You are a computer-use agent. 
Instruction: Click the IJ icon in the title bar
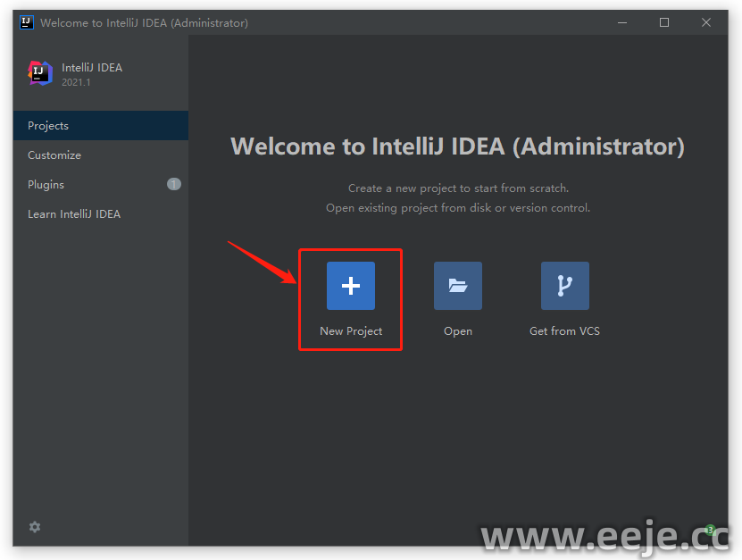pos(27,22)
